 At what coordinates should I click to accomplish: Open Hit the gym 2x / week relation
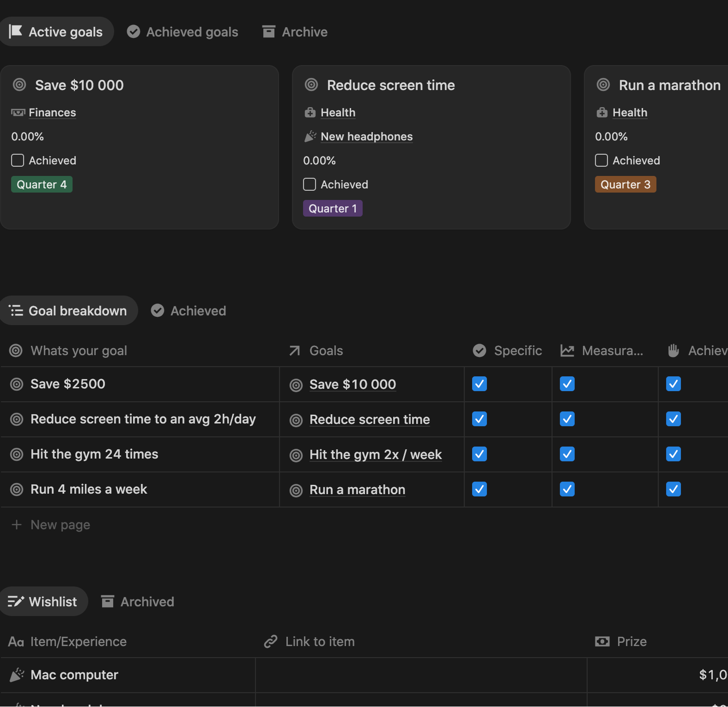coord(376,455)
